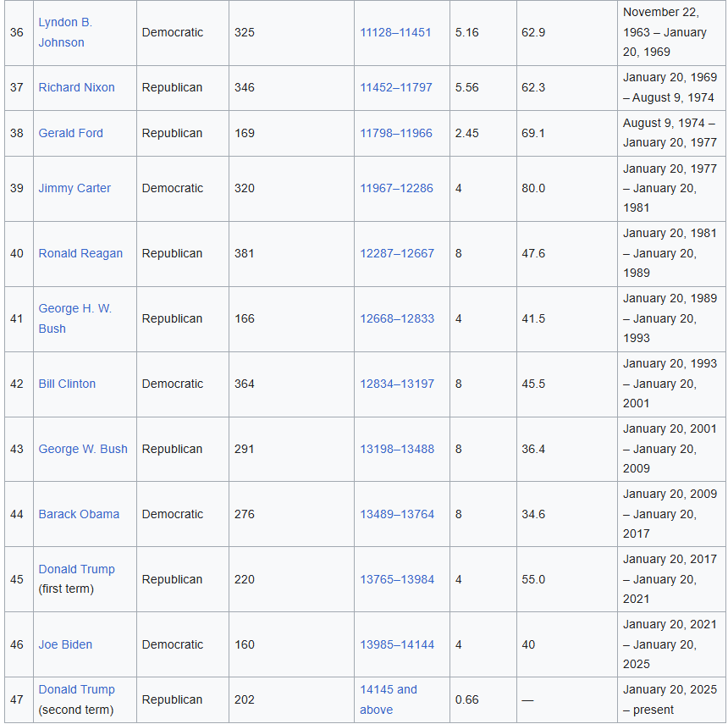The width and height of the screenshot is (728, 724).
Task: Click the 14145 and above link
Action: 389,689
